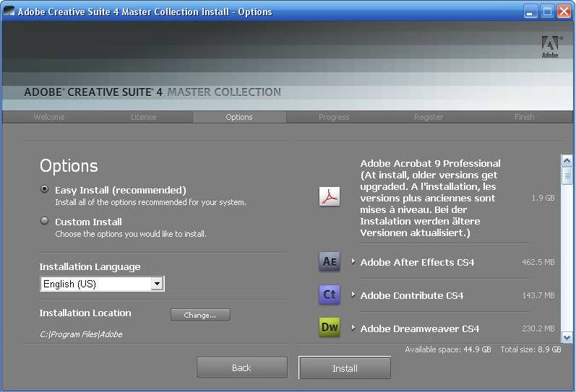The image size is (576, 392).
Task: Select the Options step tab
Action: point(239,117)
